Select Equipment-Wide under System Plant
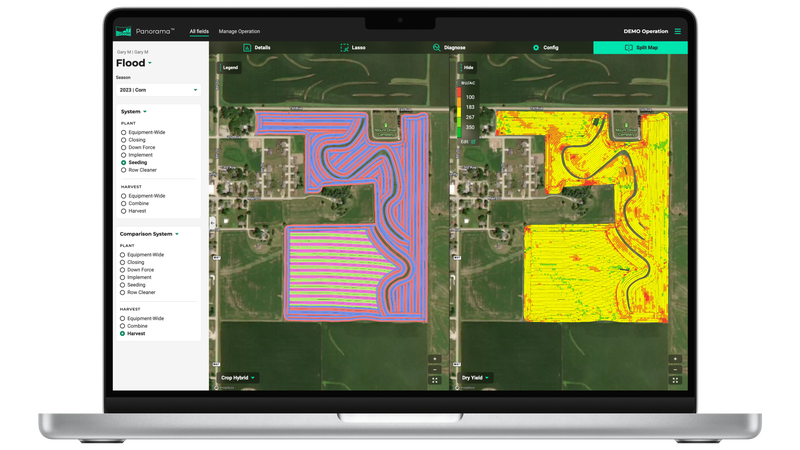This screenshot has width=800, height=450. tap(143, 132)
